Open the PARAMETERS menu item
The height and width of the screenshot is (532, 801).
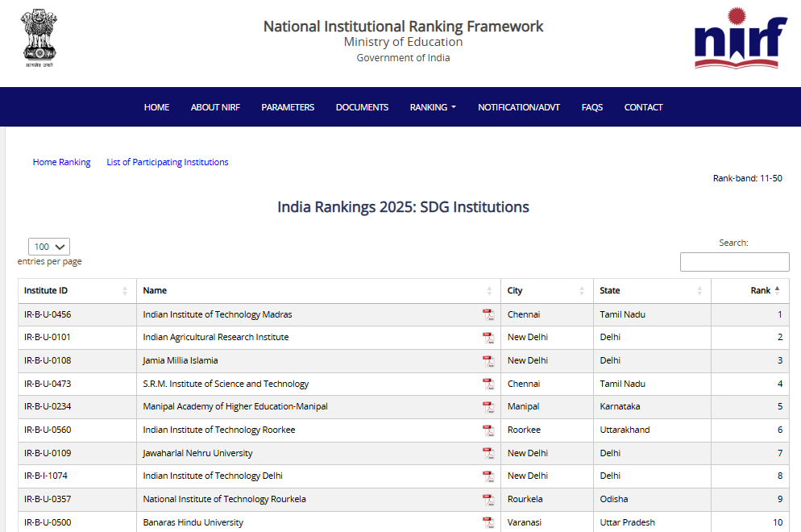point(288,107)
